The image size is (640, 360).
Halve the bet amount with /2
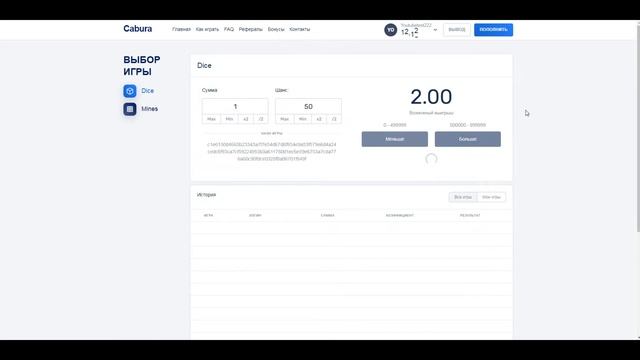click(261, 119)
